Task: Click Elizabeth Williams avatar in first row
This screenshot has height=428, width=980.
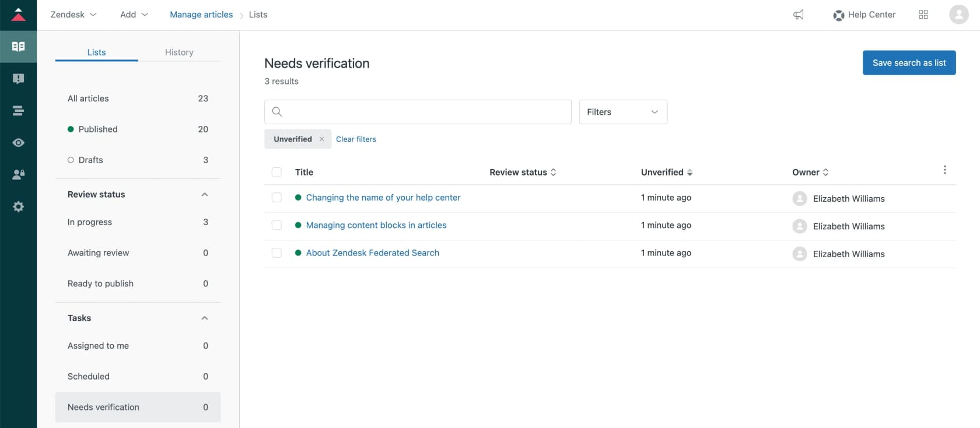Action: pyautogui.click(x=800, y=198)
